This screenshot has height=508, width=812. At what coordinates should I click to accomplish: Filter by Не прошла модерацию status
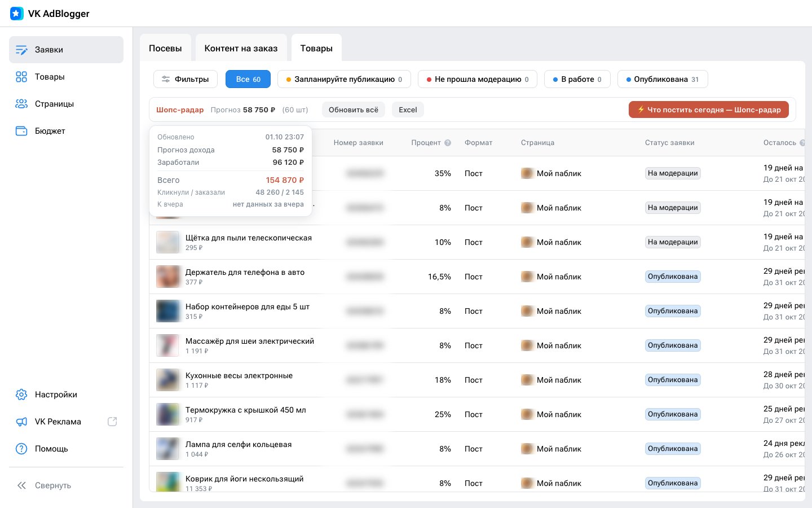478,79
